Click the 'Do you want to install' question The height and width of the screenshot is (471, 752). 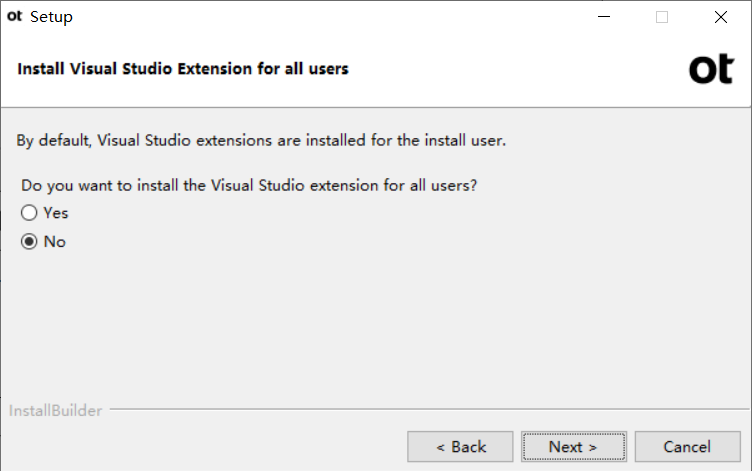point(249,185)
